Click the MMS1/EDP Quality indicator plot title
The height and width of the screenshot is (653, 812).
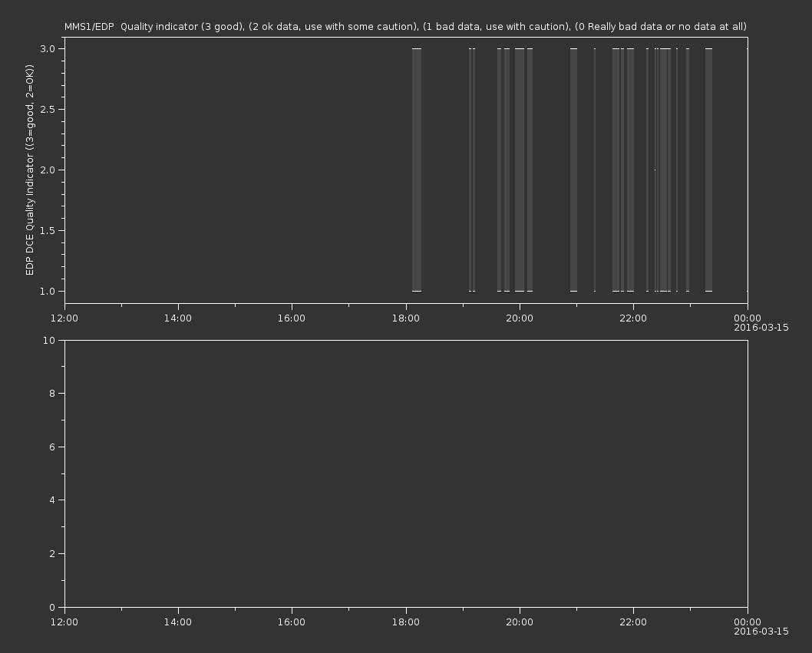click(x=405, y=26)
